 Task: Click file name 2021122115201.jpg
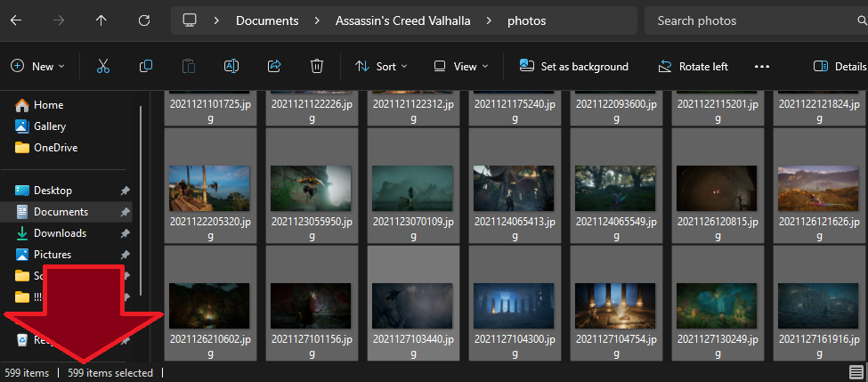click(718, 111)
